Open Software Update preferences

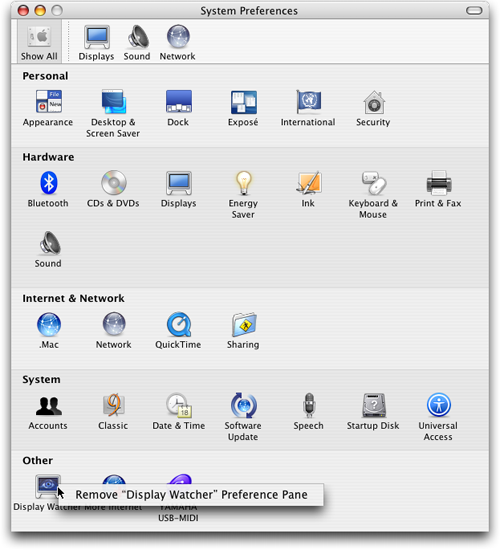point(243,417)
